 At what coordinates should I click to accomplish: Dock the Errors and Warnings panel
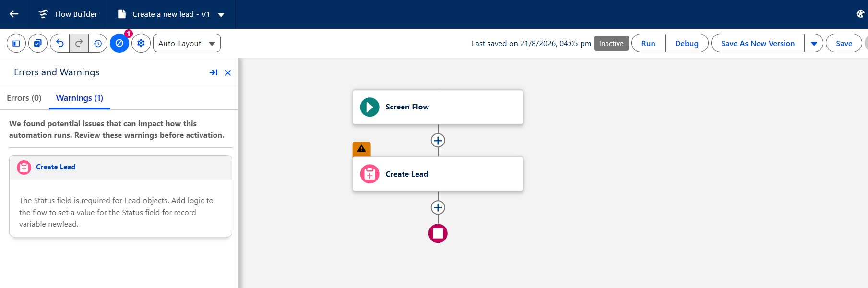[214, 72]
